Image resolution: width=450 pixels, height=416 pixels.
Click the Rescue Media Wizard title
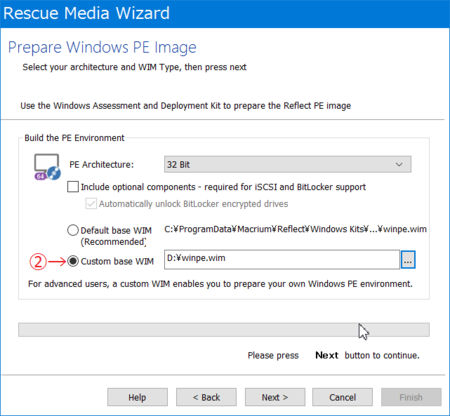click(86, 13)
